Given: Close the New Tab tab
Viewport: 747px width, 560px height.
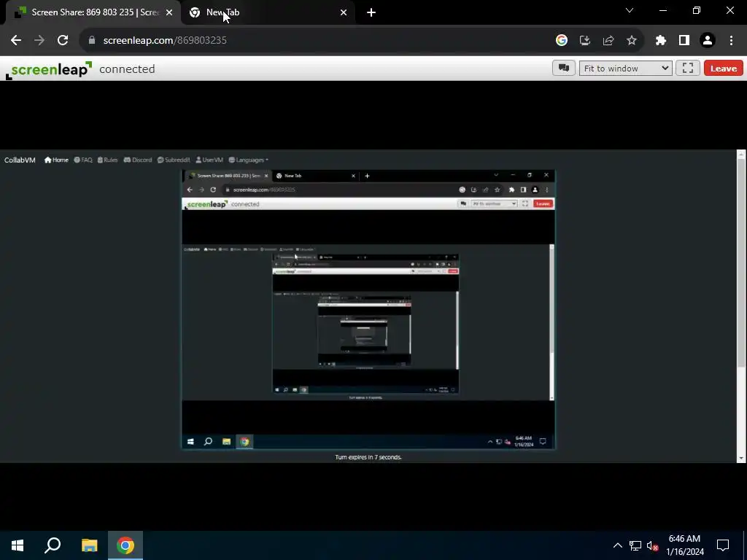Looking at the screenshot, I should pyautogui.click(x=344, y=13).
